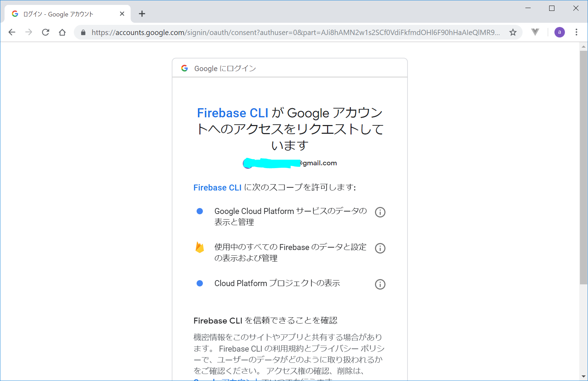588x381 pixels.
Task: Show info for Cloud Platform project view scope
Action: (380, 284)
